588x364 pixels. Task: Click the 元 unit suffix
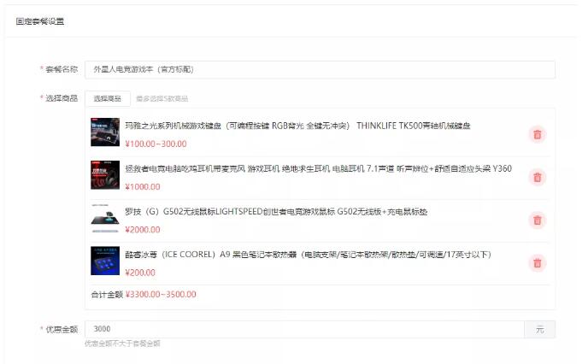tap(539, 329)
